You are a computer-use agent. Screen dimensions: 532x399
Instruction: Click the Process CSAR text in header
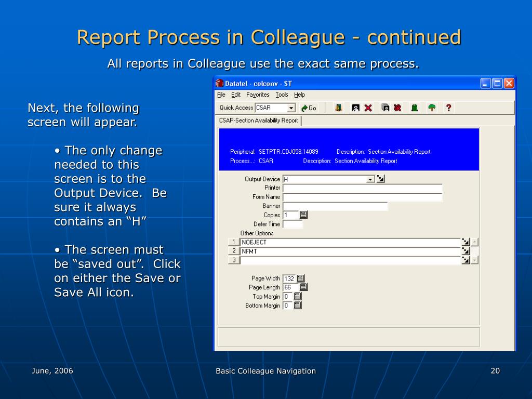(x=251, y=161)
